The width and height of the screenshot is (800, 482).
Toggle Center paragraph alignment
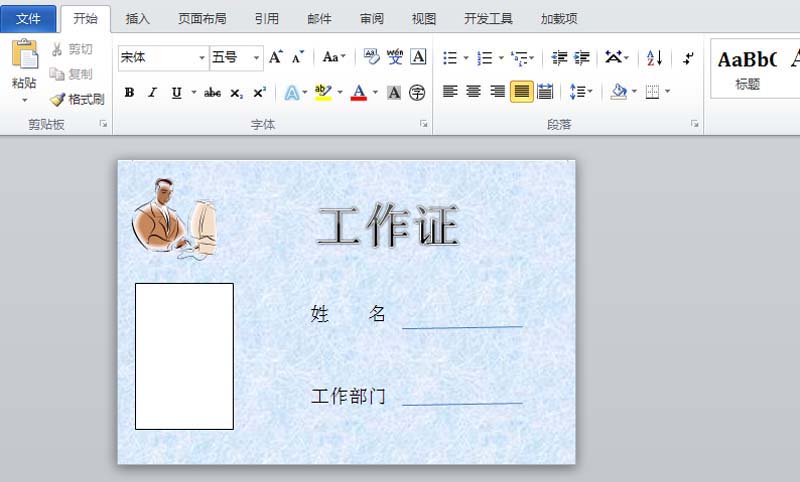[473, 92]
